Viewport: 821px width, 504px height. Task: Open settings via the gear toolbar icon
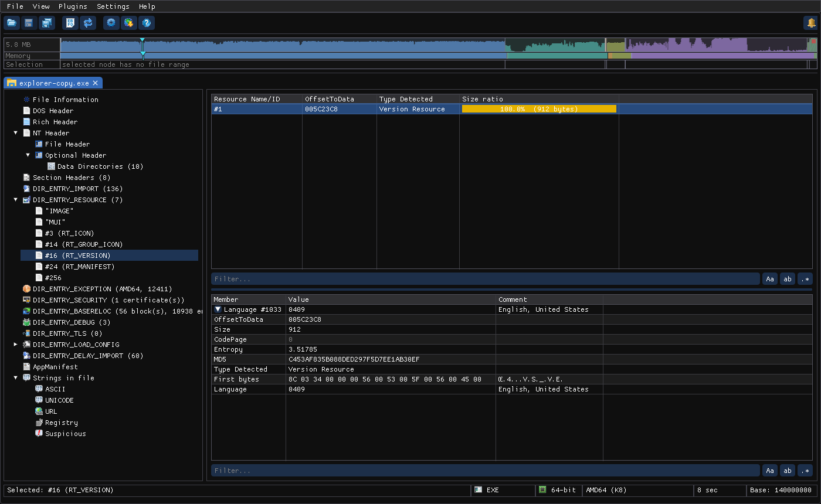(111, 23)
